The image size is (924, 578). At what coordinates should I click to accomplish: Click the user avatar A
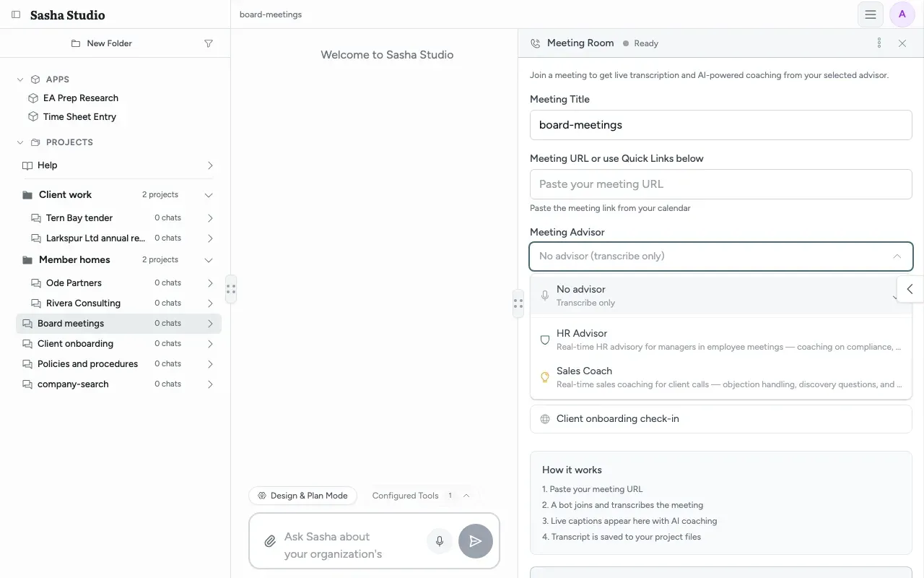[902, 14]
